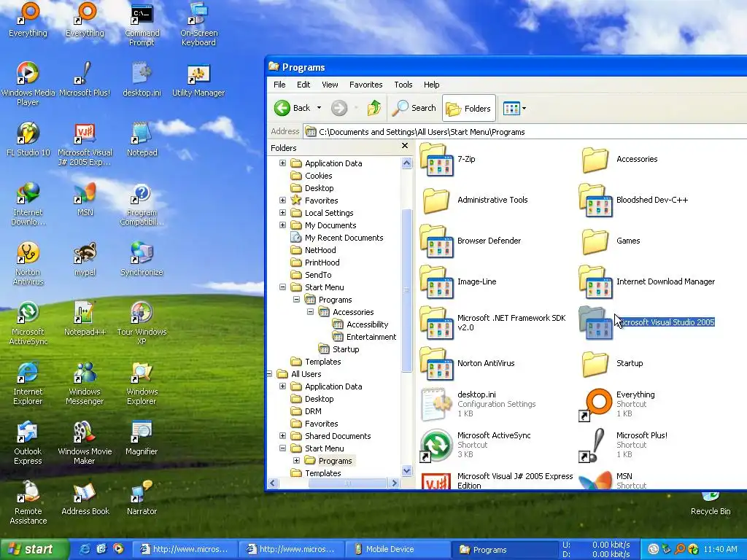
Task: Open the Notepad desktop shortcut
Action: 142,139
